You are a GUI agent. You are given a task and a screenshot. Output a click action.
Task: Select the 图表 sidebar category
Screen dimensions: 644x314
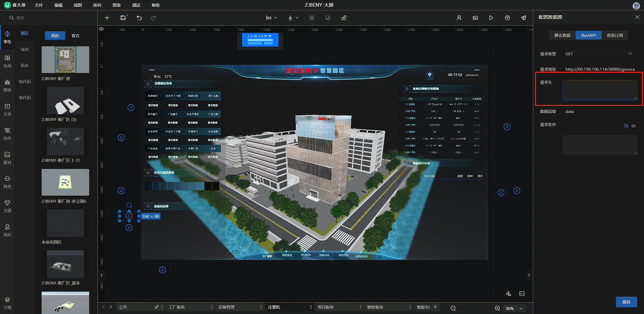pos(7,85)
